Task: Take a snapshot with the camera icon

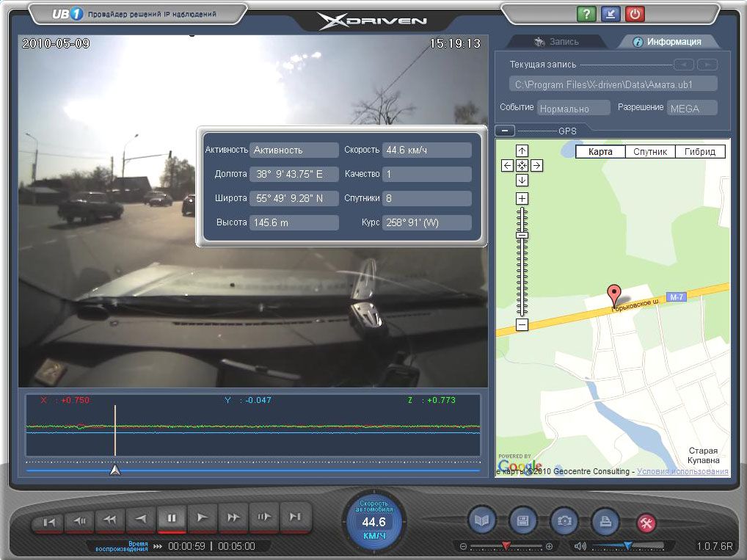Action: (x=564, y=521)
